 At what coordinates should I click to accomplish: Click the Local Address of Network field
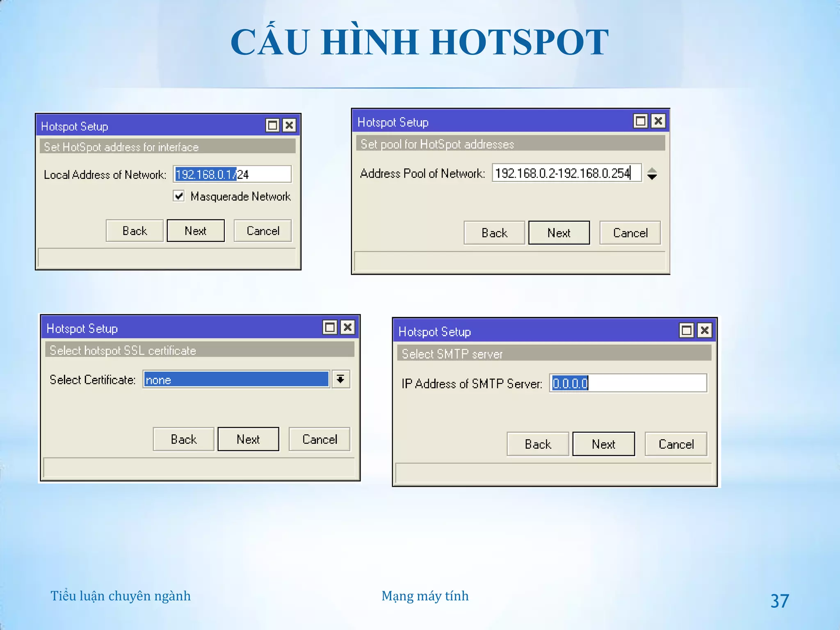[x=232, y=174]
